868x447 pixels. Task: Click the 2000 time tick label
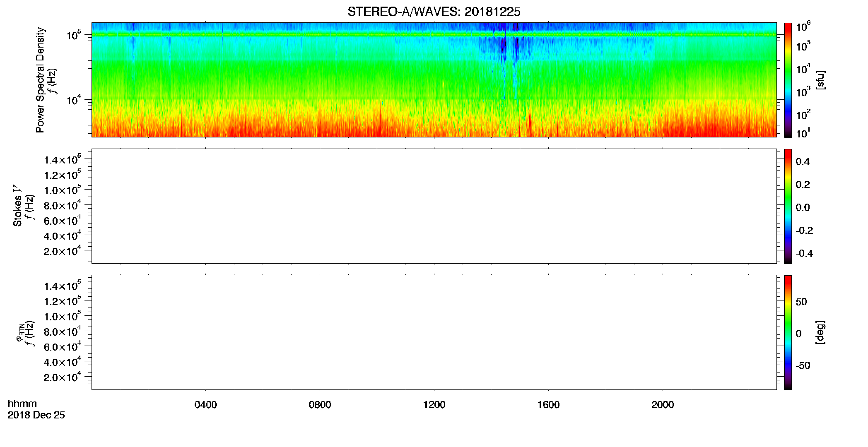pyautogui.click(x=663, y=405)
